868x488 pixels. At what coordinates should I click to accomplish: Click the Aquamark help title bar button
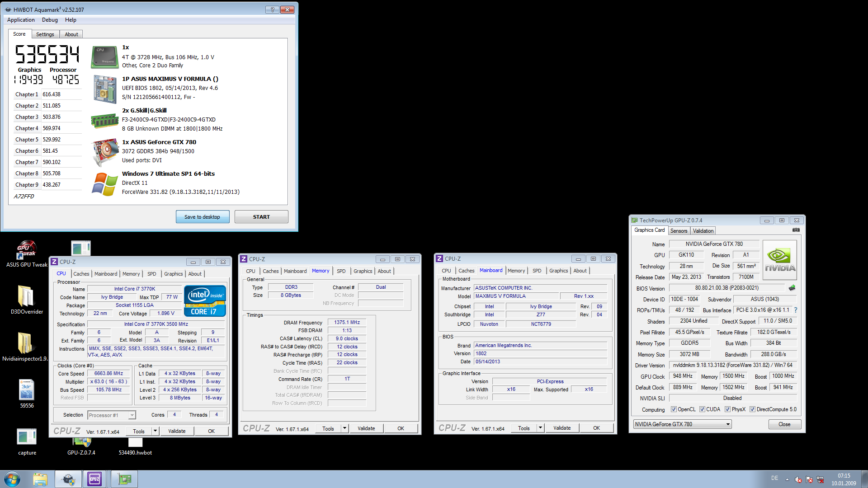[x=272, y=9]
